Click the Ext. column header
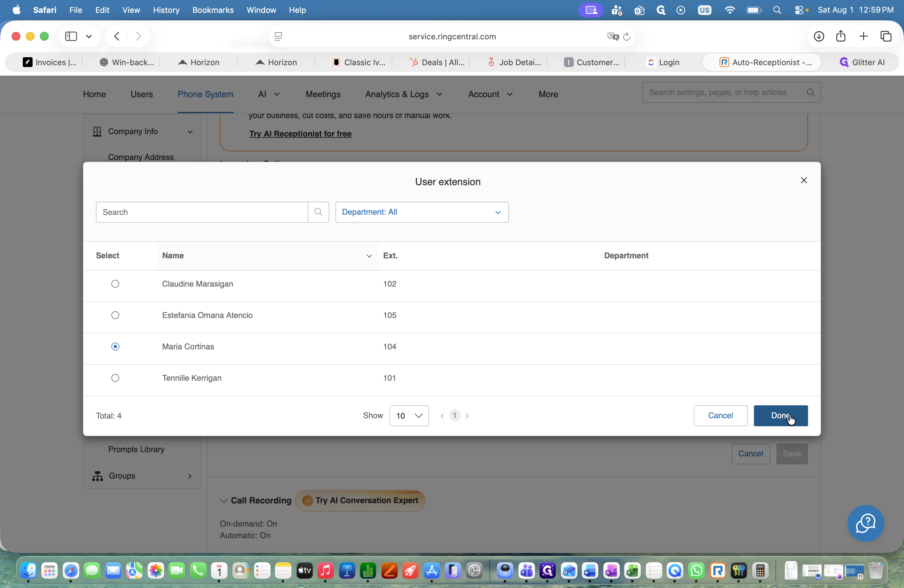This screenshot has width=904, height=588. pyautogui.click(x=390, y=256)
